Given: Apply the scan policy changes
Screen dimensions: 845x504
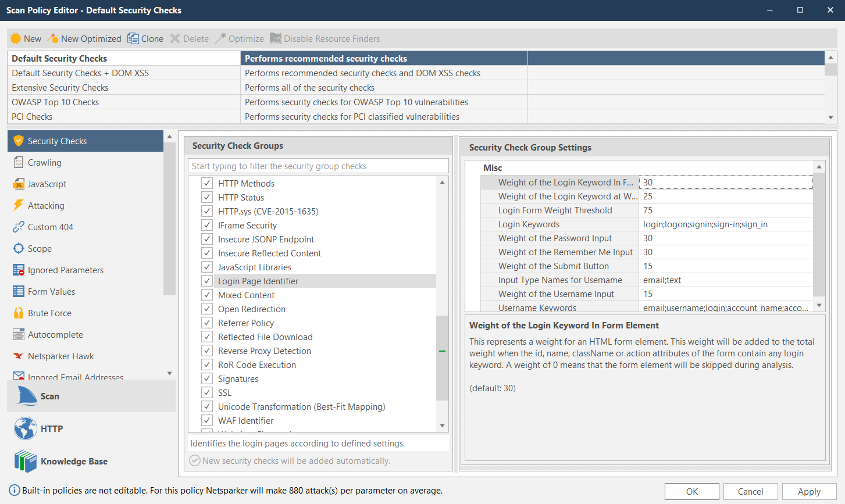Looking at the screenshot, I should (808, 491).
